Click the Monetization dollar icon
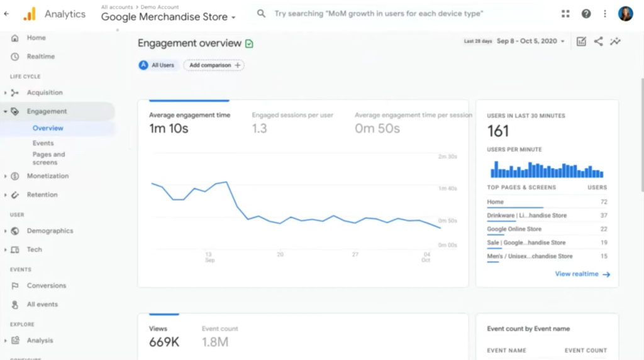Viewport: 644px width, 360px height. (x=15, y=176)
